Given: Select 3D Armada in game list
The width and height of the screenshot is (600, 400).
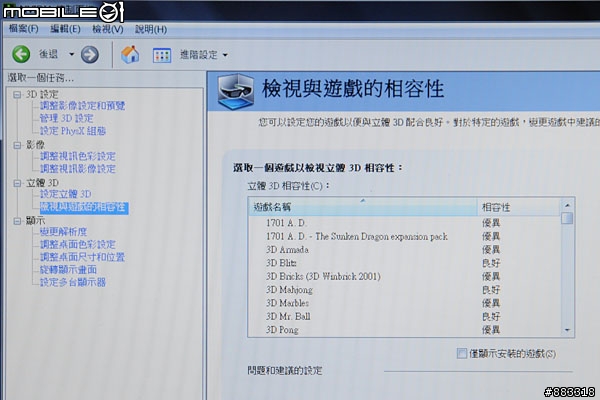Looking at the screenshot, I should pos(404,250).
